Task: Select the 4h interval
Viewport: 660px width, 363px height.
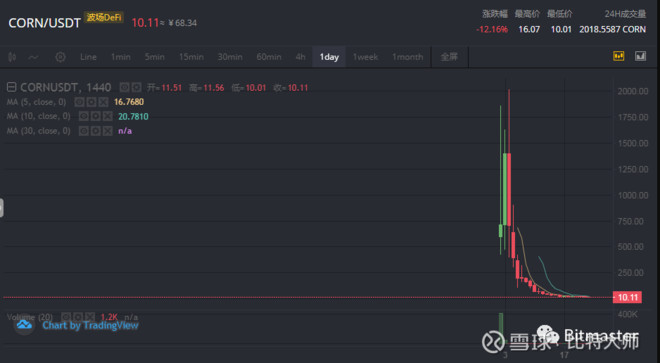Action: click(x=301, y=57)
